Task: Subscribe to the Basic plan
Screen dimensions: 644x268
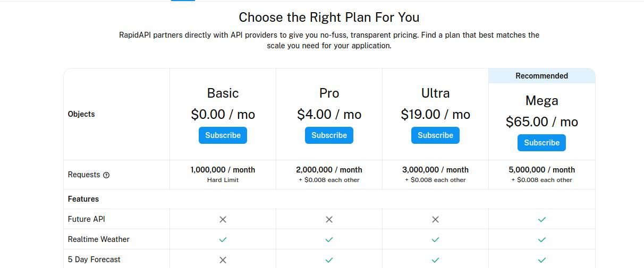Action: click(223, 135)
